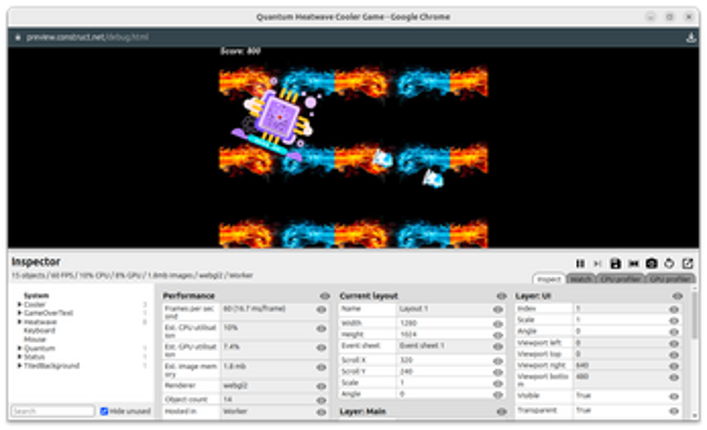
Task: Toggle watch eye for Layer UI Transparent
Action: pyautogui.click(x=674, y=411)
